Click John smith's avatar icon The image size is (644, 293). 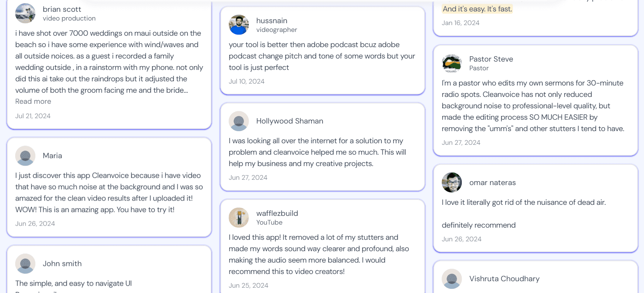click(x=25, y=264)
